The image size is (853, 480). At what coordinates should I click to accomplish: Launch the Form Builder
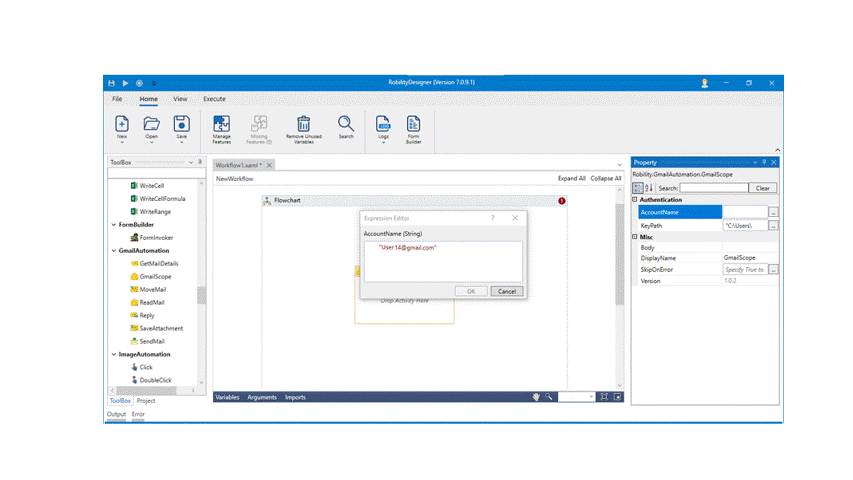[x=413, y=128]
